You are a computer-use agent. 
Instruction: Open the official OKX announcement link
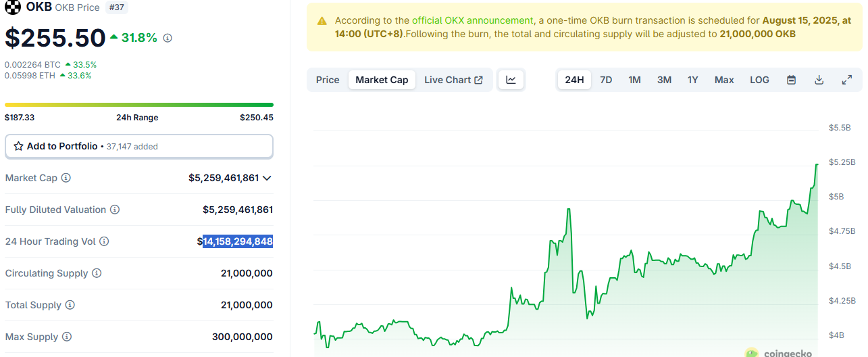pos(472,21)
